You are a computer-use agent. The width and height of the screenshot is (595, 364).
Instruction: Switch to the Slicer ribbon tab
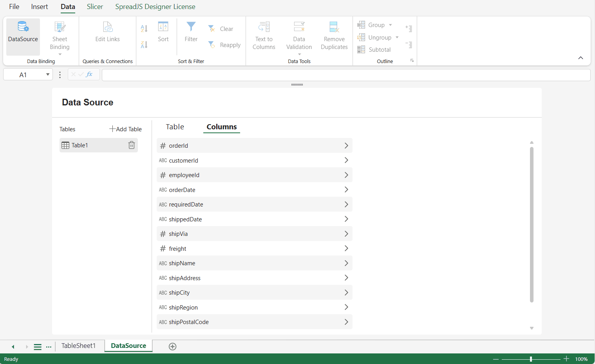[95, 7]
